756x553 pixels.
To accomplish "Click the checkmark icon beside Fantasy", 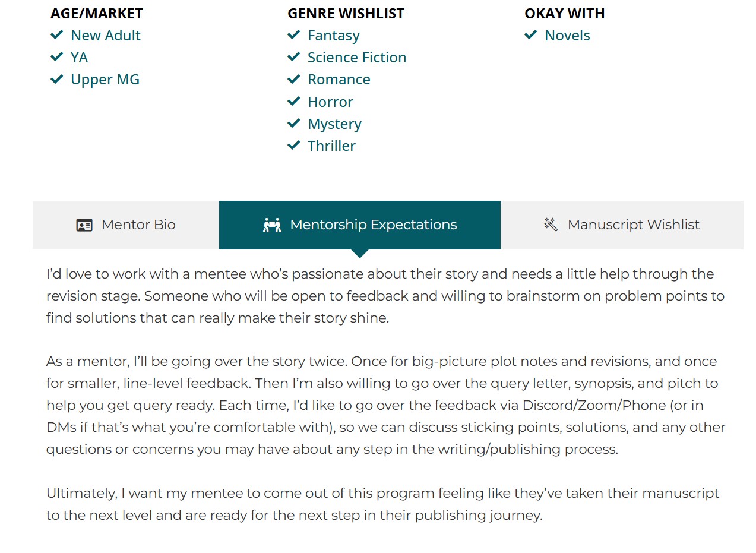I will tap(294, 35).
